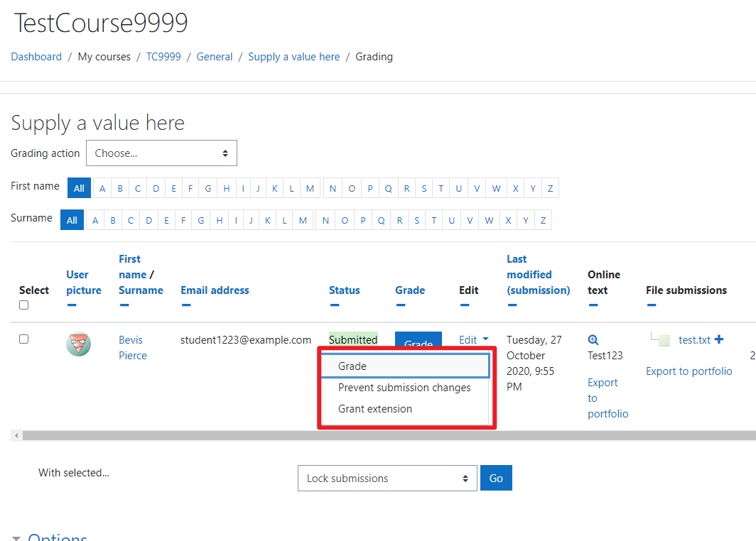Viewport: 756px width, 541px height.
Task: Click the TestCourse9999 heading
Action: [101, 23]
